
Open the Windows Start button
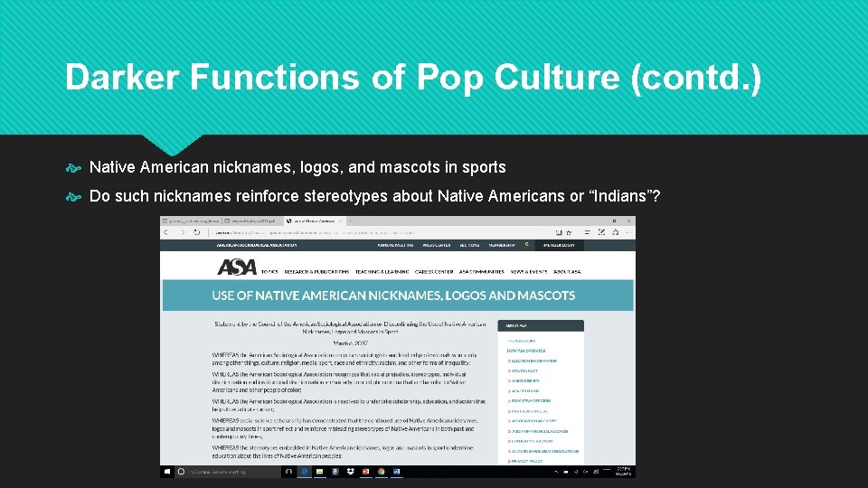[167, 472]
